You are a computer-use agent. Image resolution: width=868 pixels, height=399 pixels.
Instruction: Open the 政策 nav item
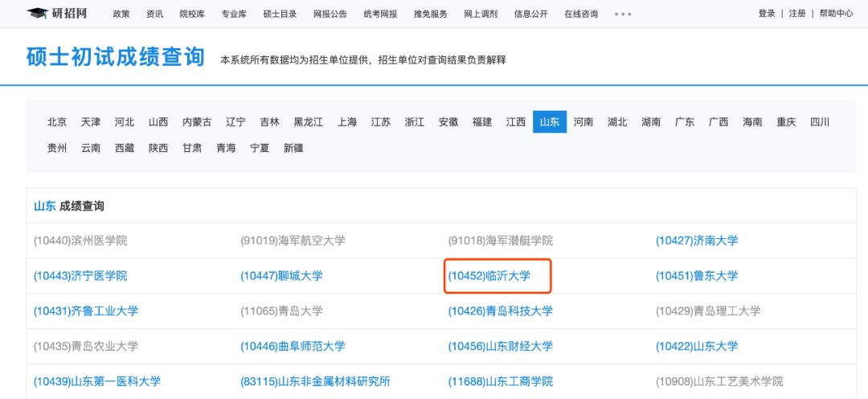click(121, 14)
